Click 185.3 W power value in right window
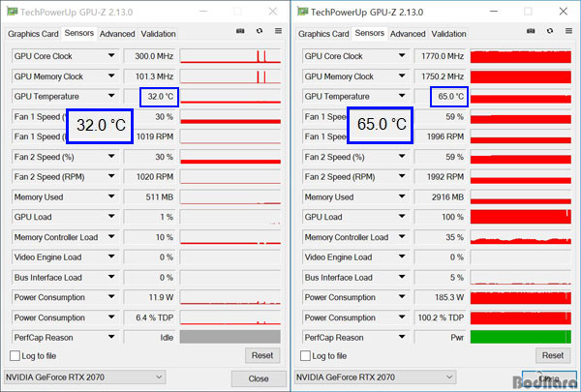 point(449,297)
